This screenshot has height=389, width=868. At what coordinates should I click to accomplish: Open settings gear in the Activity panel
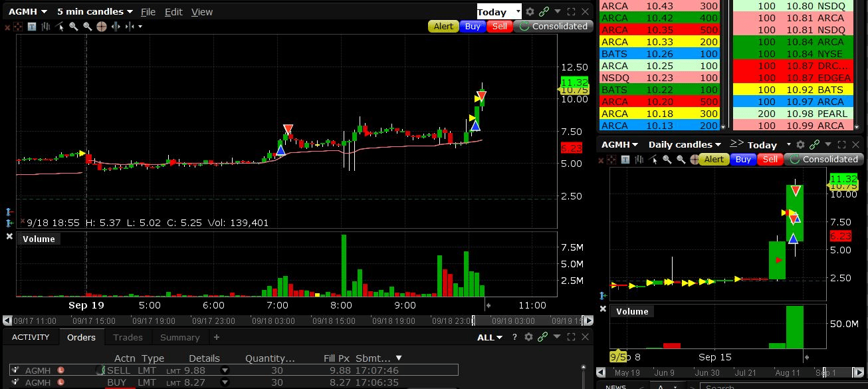point(529,337)
